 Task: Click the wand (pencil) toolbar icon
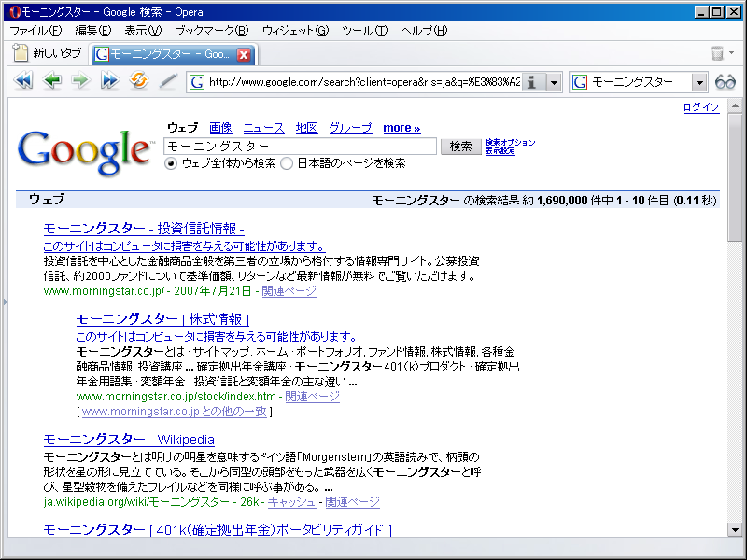pos(168,81)
